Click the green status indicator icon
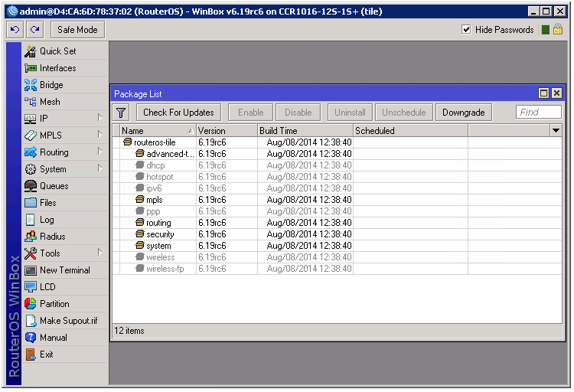Image resolution: width=574 pixels, height=392 pixels. (x=546, y=30)
